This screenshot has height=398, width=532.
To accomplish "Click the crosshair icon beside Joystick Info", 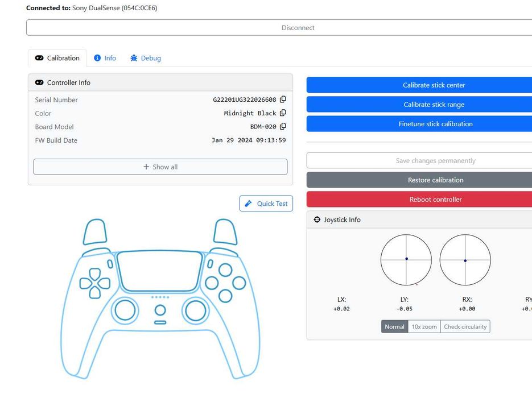I will click(317, 219).
